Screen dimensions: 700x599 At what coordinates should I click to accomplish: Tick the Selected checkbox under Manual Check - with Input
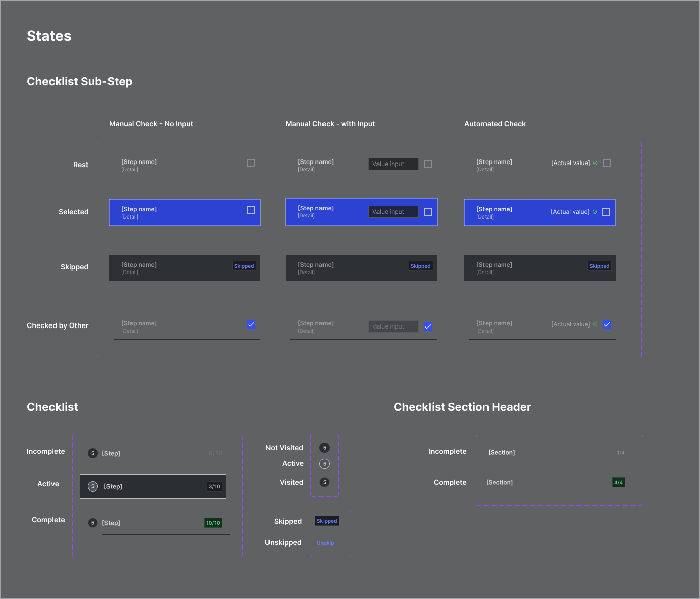click(x=428, y=212)
